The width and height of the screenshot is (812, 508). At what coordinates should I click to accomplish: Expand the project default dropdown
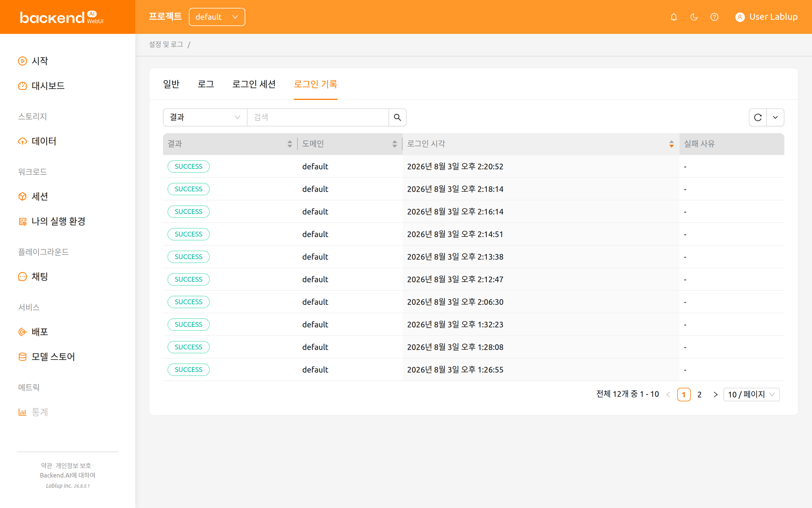point(217,17)
